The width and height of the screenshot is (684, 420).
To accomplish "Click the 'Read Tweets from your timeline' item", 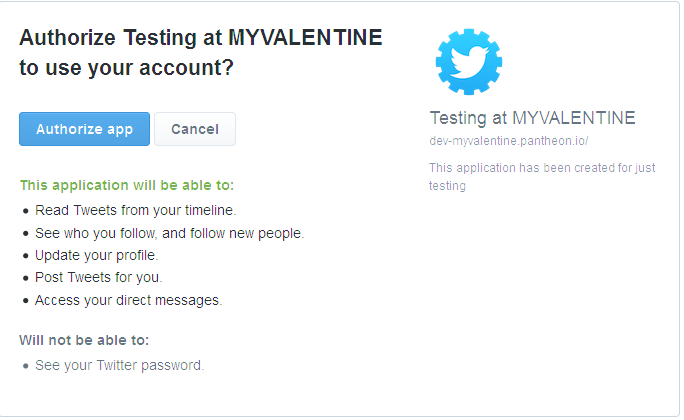I will (136, 210).
